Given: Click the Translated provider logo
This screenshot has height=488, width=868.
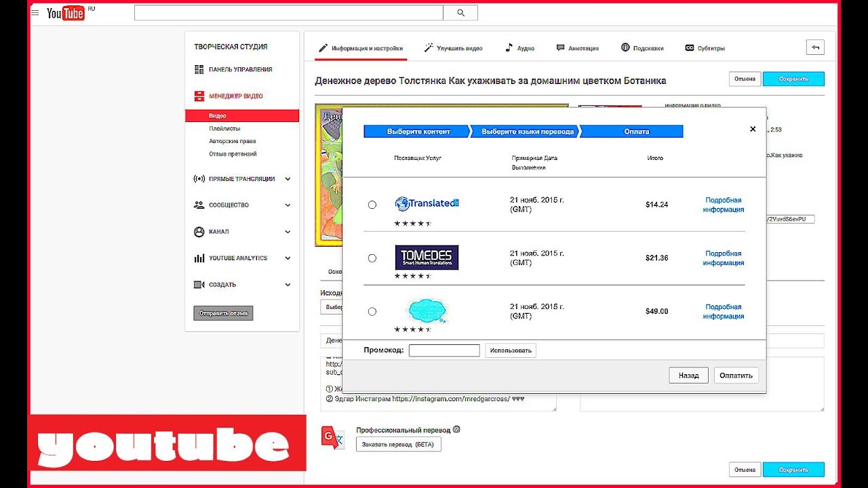Looking at the screenshot, I should (x=427, y=203).
